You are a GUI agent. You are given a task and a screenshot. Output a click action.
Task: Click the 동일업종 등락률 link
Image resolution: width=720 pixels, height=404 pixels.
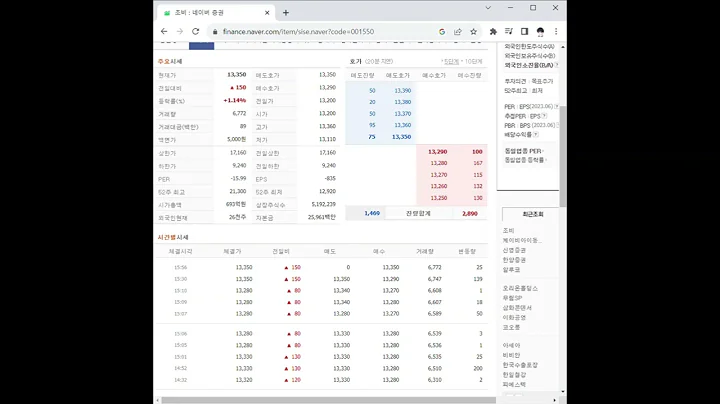point(524,160)
